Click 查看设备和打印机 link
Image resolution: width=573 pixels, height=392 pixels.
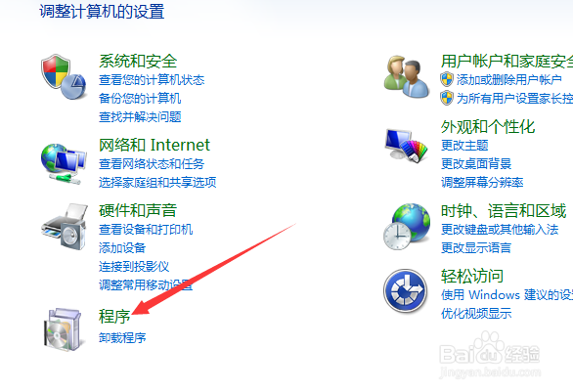click(146, 230)
